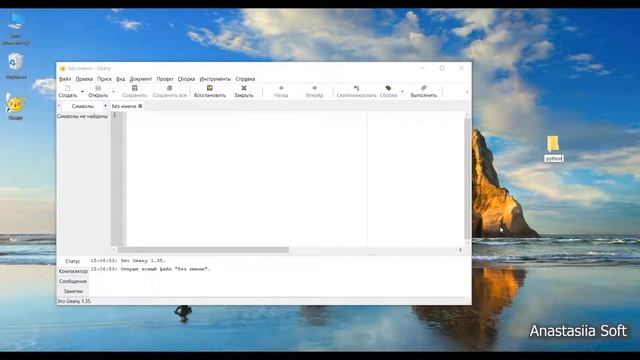This screenshot has height=360, width=640.
Task: Switch to the Сообщения message tab
Action: (73, 281)
